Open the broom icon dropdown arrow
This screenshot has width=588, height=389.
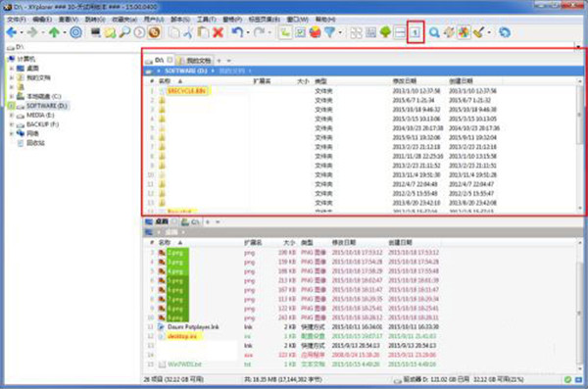point(489,32)
